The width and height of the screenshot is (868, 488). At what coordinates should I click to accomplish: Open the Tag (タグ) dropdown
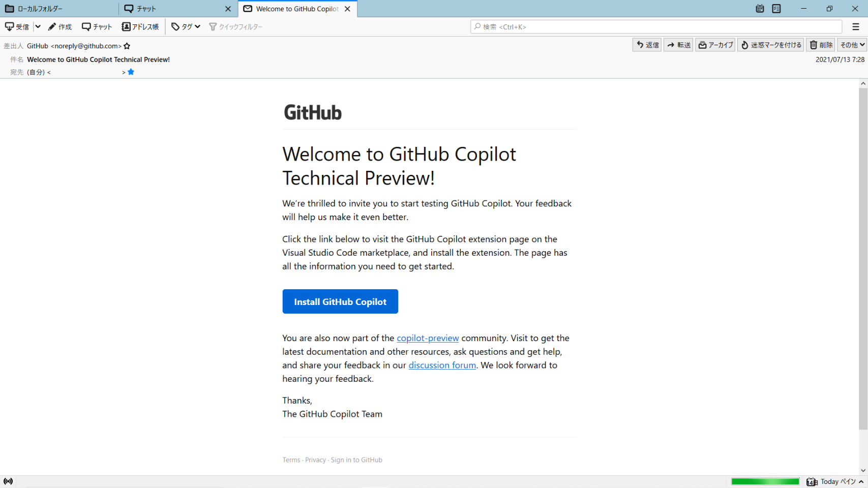(x=186, y=27)
